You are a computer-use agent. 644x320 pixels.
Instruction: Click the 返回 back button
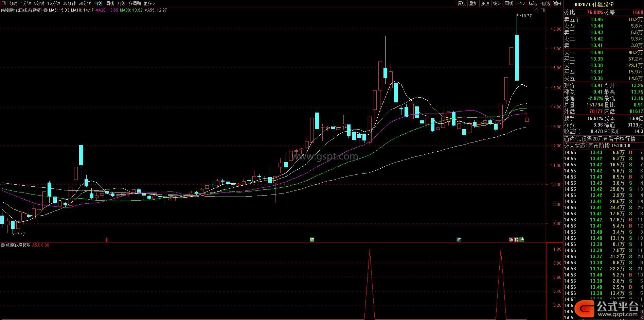coord(557,3)
